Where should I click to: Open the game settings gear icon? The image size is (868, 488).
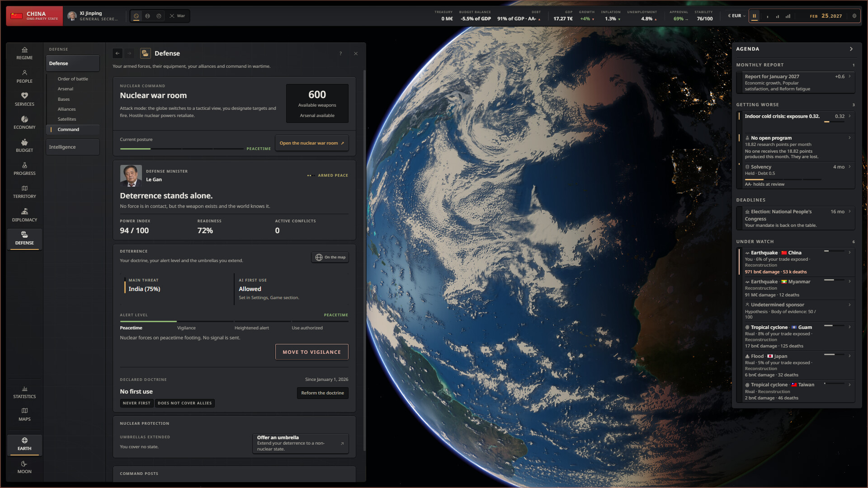[854, 16]
